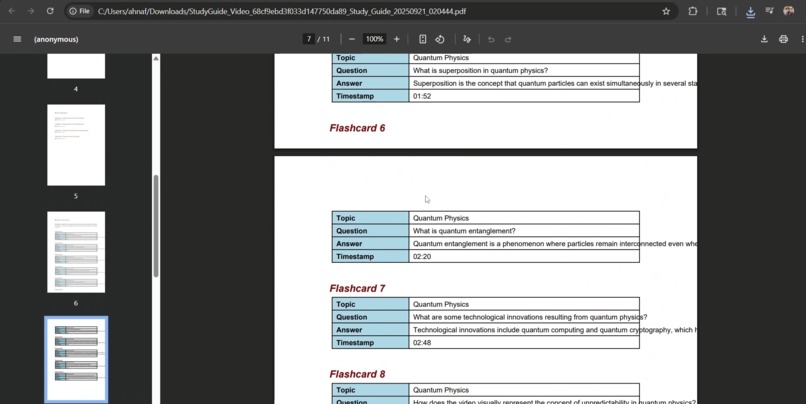This screenshot has height=404, width=806.
Task: Click the timestamp 02:48 cell
Action: [x=524, y=342]
